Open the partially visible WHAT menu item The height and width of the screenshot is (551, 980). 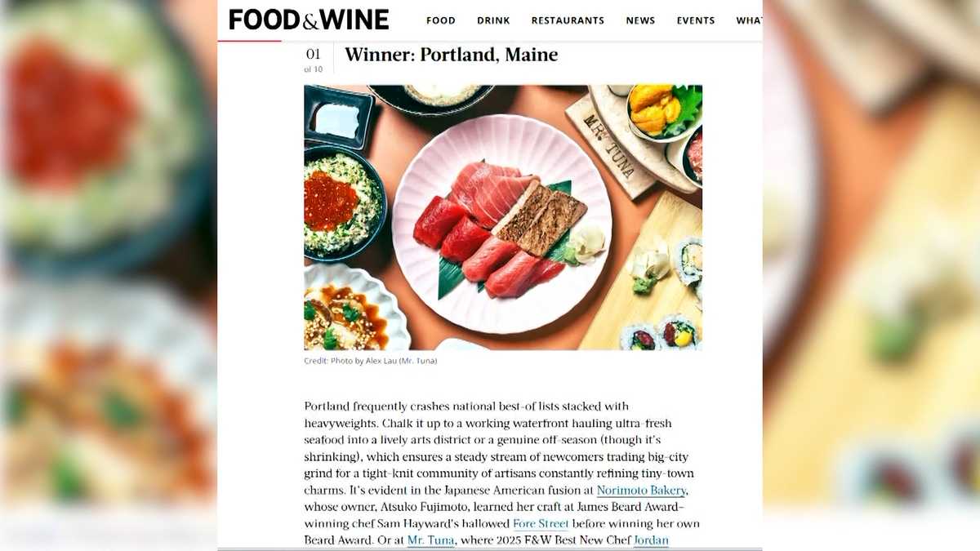749,20
